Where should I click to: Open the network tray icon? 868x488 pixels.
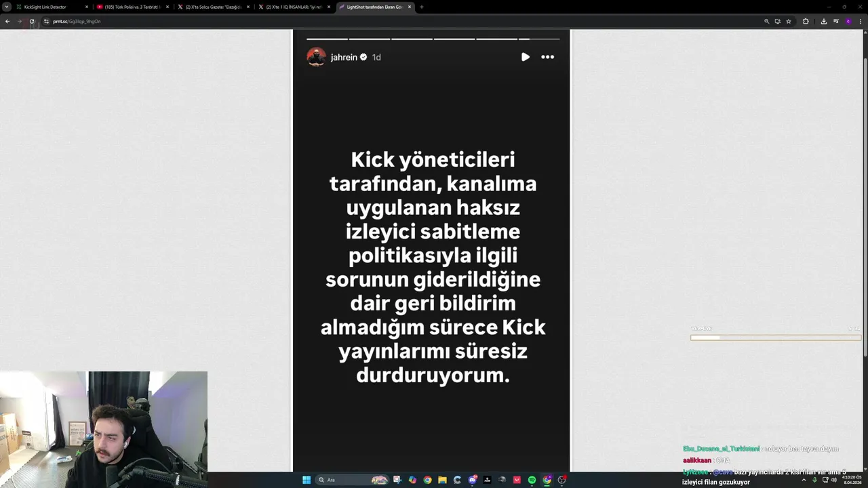[x=824, y=480]
